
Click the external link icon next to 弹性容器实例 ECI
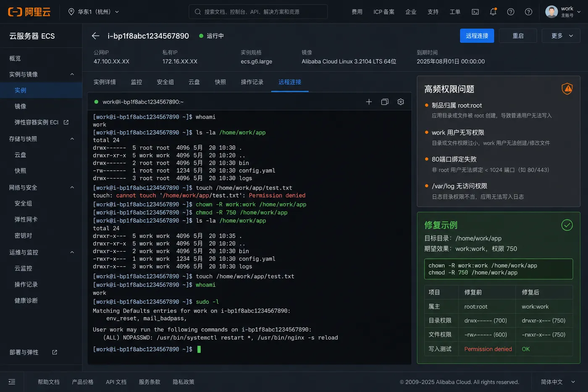coord(66,122)
